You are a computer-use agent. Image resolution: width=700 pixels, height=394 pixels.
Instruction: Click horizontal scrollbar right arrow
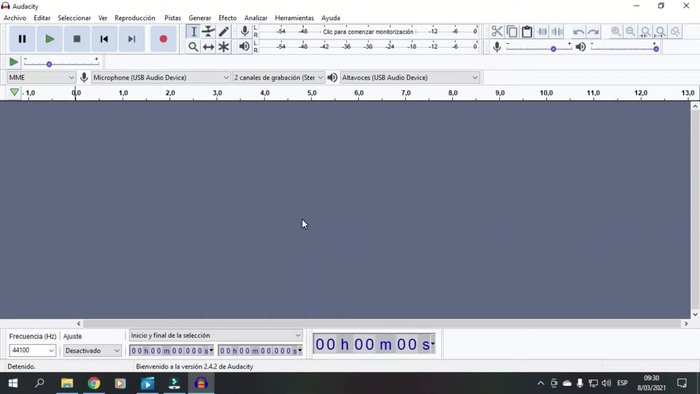(x=686, y=323)
